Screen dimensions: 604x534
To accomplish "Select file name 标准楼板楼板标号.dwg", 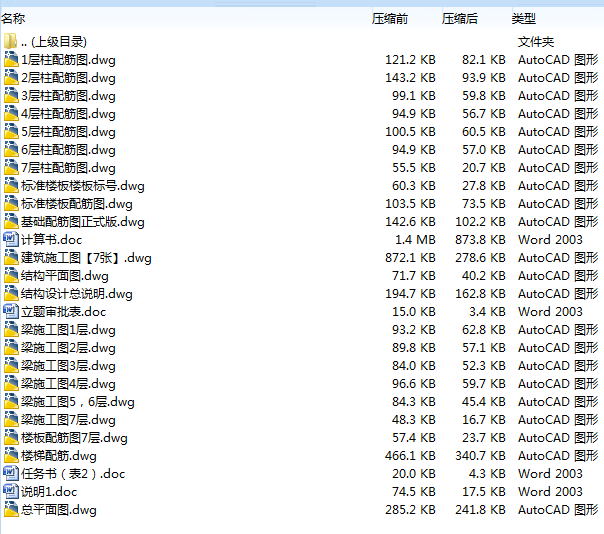I will 83,186.
